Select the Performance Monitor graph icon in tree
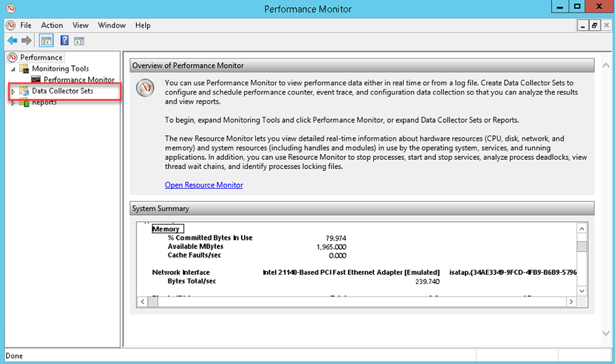This screenshot has width=615, height=364. [x=36, y=80]
